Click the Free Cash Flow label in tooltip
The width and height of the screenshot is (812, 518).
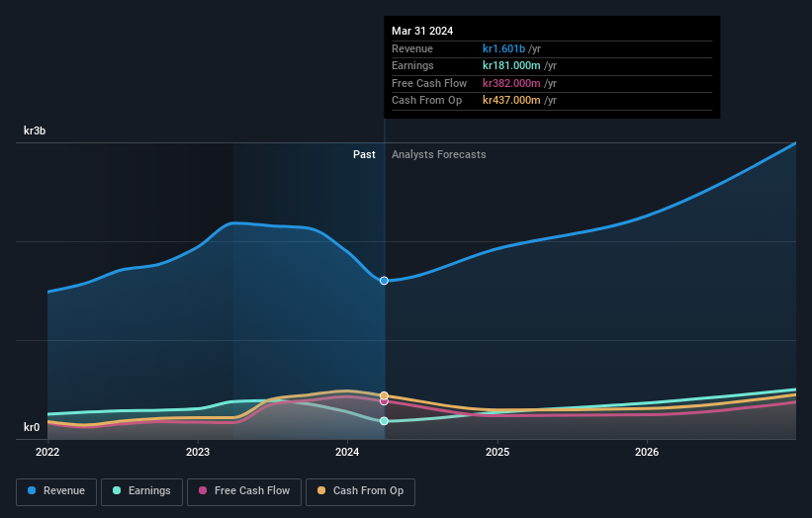tap(429, 83)
